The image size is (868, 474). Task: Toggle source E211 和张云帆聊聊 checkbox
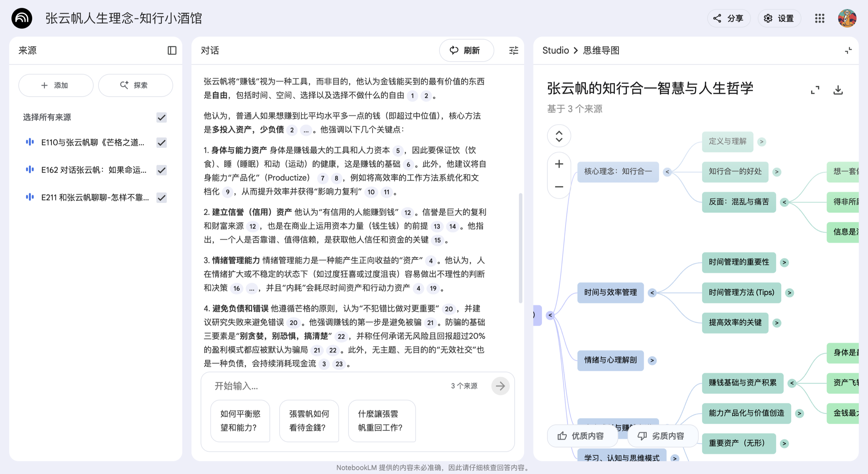tap(162, 198)
